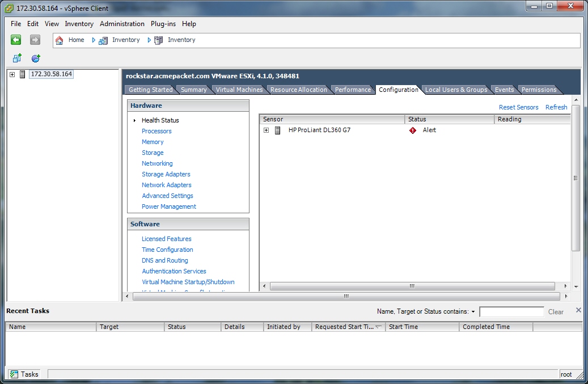Click the HP ProLiant server icon
The height and width of the screenshot is (384, 588).
point(277,130)
